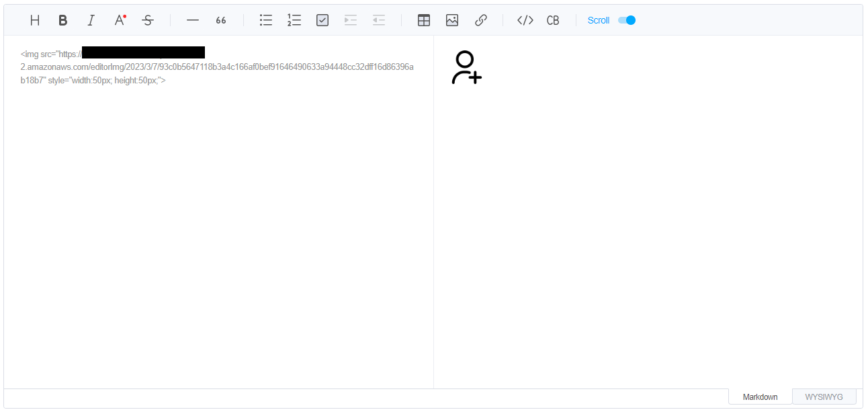Create a numbered list
Viewport: 868px width, 412px height.
tap(294, 20)
